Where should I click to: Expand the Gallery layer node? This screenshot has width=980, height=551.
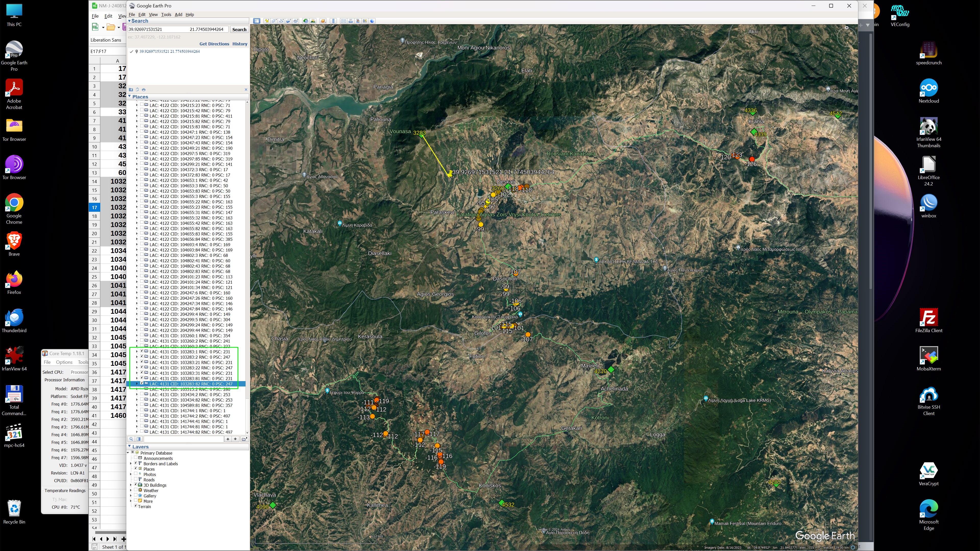coord(131,496)
